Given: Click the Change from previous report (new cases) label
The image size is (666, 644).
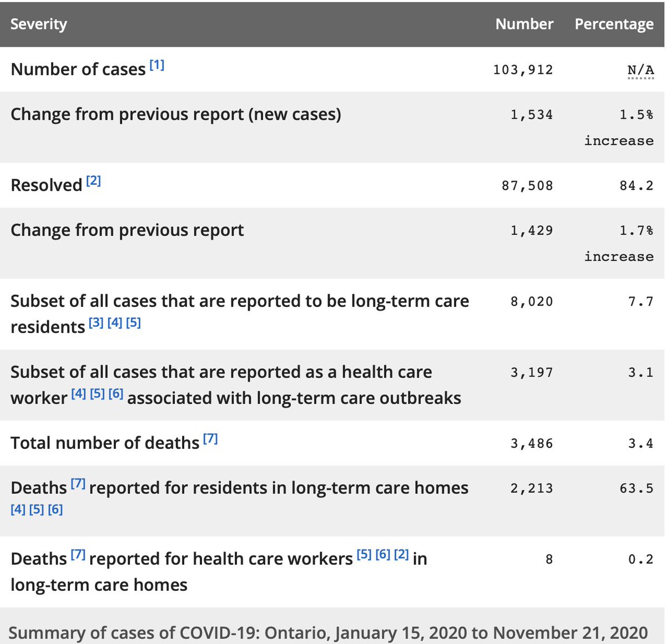Looking at the screenshot, I should click(x=176, y=115).
